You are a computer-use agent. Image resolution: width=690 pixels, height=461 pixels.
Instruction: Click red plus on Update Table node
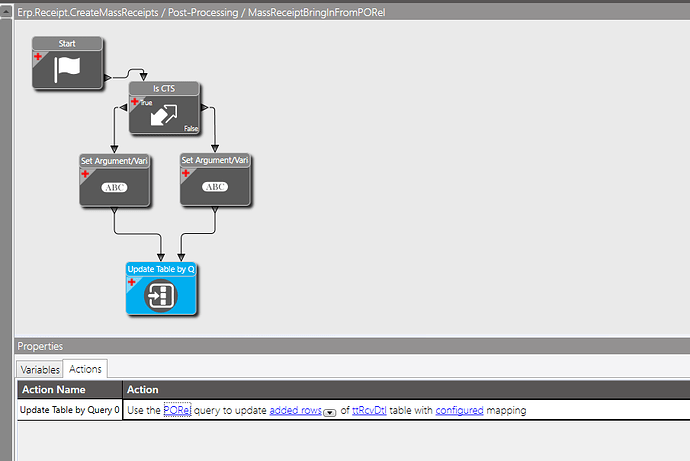pyautogui.click(x=132, y=282)
